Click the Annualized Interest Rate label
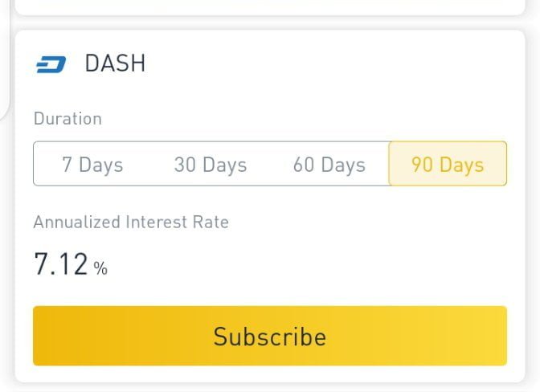 tap(131, 223)
